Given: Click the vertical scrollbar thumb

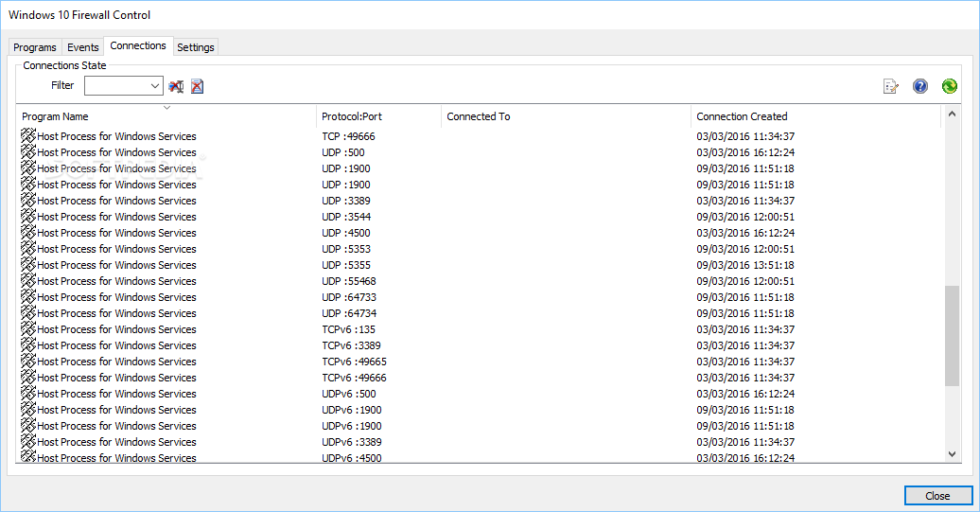Looking at the screenshot, I should [x=952, y=336].
